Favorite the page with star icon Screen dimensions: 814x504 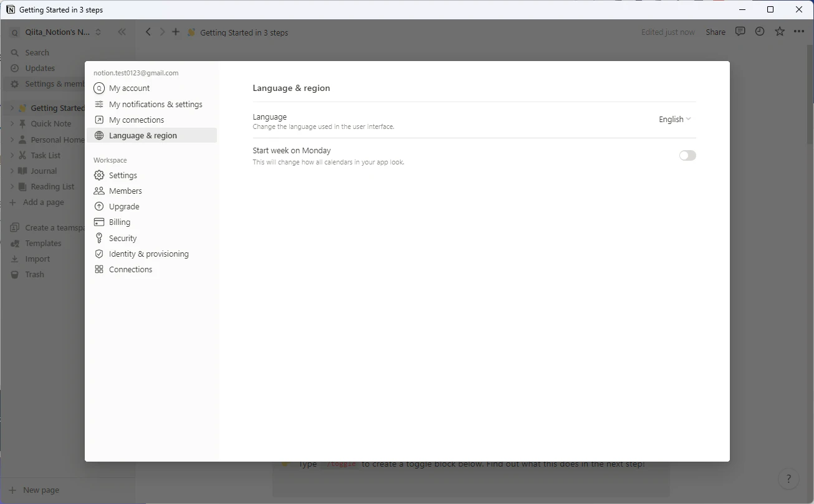(x=780, y=32)
